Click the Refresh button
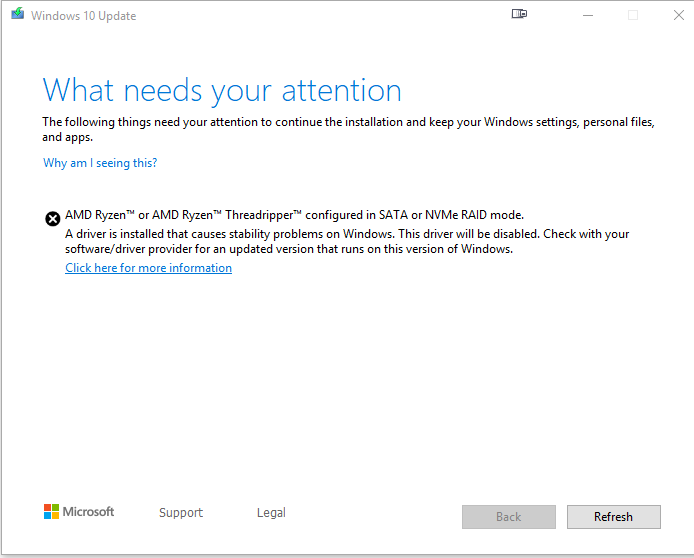The height and width of the screenshot is (558, 694). 613,517
